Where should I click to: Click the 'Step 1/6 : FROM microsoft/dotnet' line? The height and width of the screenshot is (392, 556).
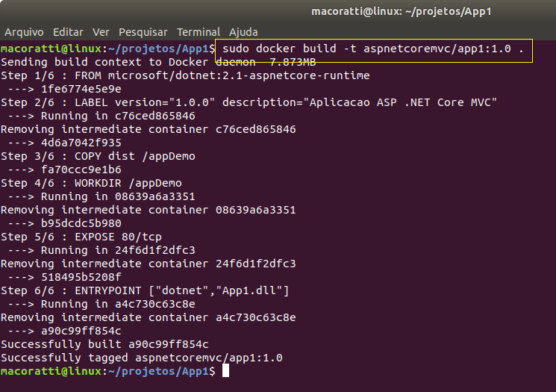pos(185,75)
